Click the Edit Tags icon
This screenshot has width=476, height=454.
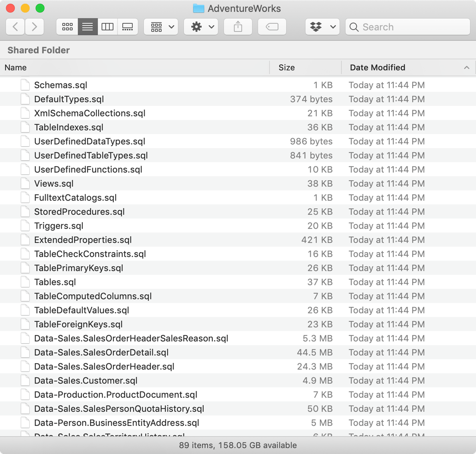(272, 27)
